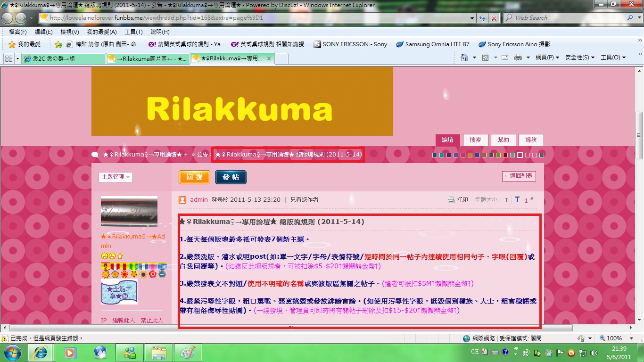Screen dimensions: 644x362
Task: Open the 網頁(P) page menu dropdown
Action: 547,58
